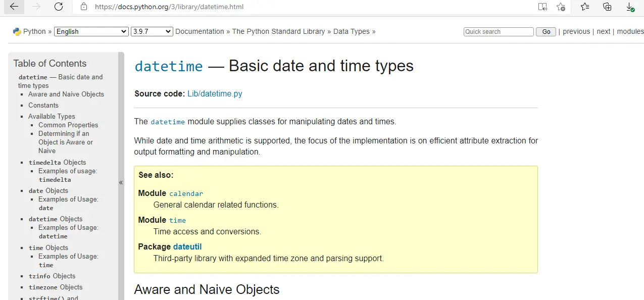Click the 'See also:' box title
Viewport: 644px width, 300px height.
pos(156,175)
